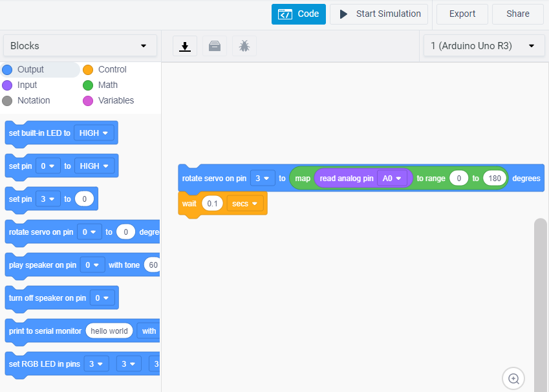Click the Debugger bug icon
549x392 pixels.
(x=244, y=46)
